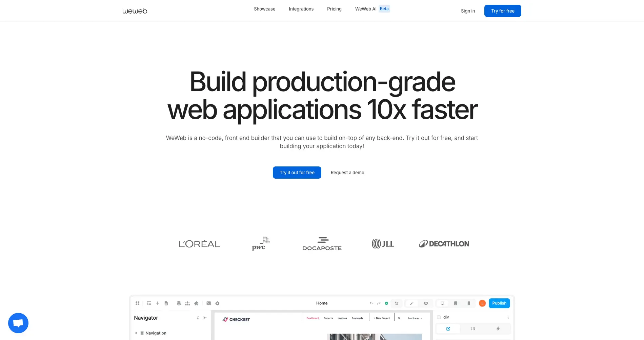Open the puzzle-piece plugins icon in editor toolbar
Viewport: 644px width, 340px height.
pos(196,303)
